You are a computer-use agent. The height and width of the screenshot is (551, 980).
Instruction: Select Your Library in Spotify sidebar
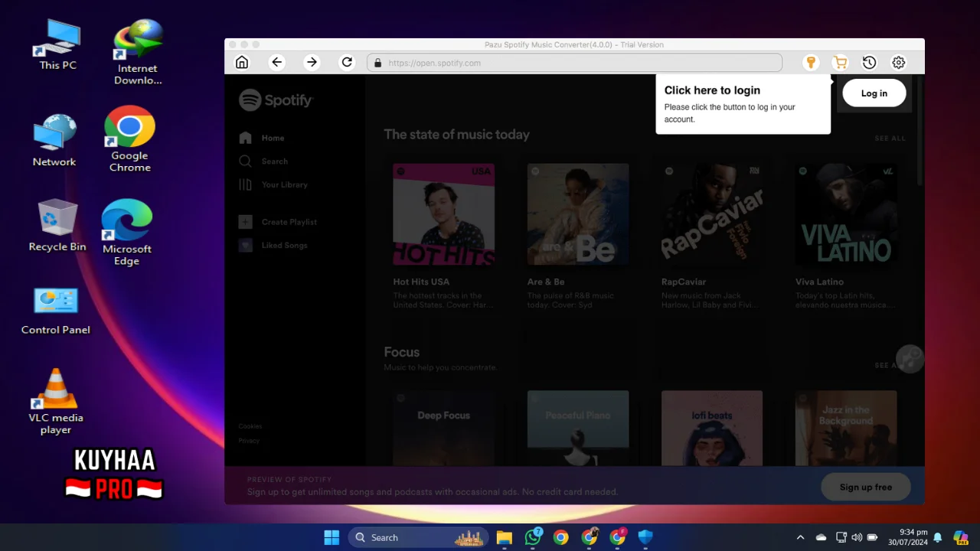[273, 184]
